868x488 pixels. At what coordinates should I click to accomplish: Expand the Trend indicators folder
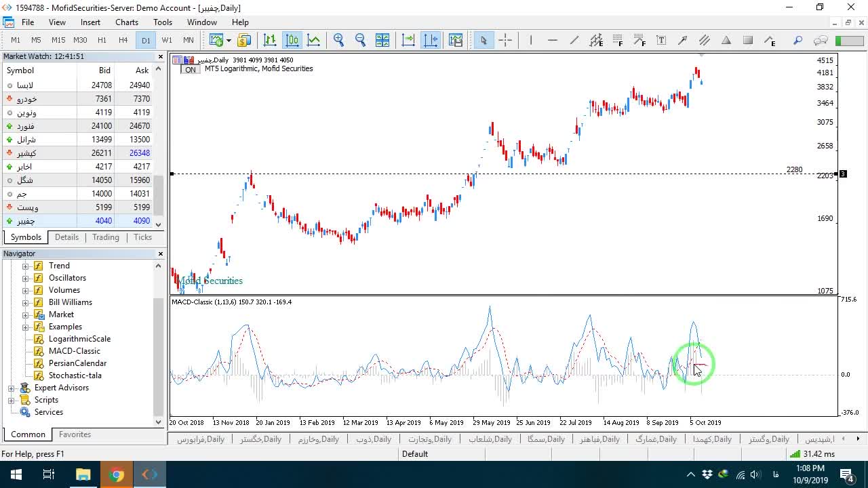tap(26, 266)
